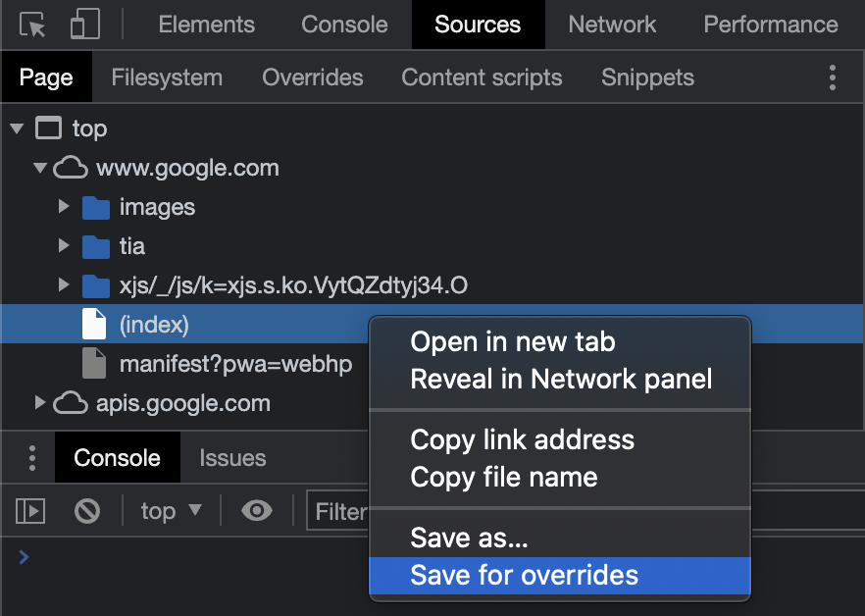Click the cloud icon beside www.google.com
Screen dimensions: 865x616
(70, 168)
